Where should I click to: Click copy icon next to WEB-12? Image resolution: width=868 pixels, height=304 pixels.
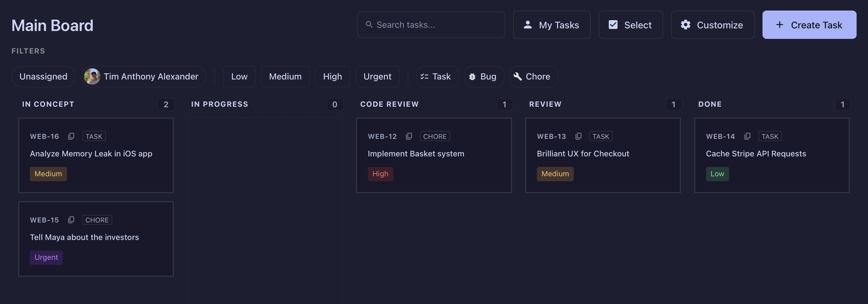click(409, 136)
